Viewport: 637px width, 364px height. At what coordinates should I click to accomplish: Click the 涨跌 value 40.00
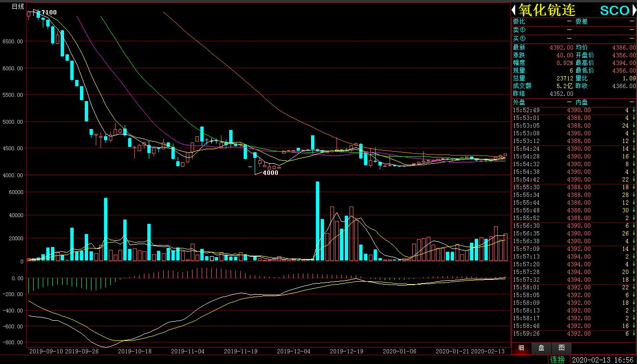tap(565, 55)
